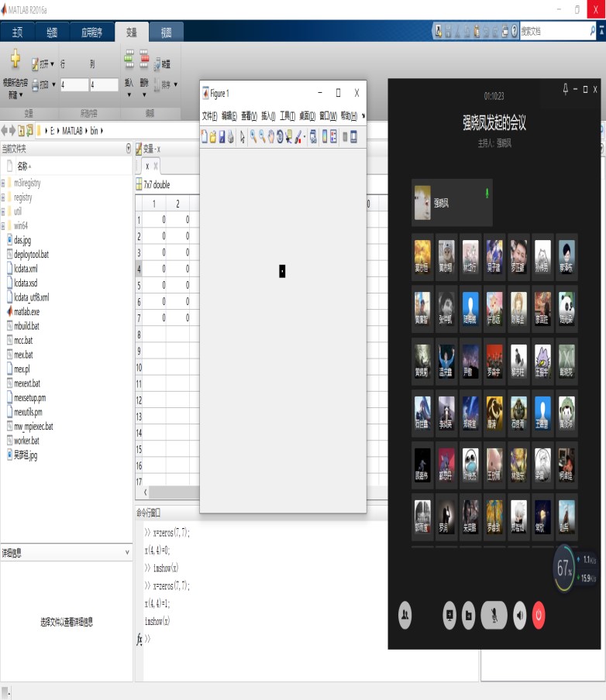Click the Pan hand tool in Figure 1
Viewport: 606px width, 700px height.
(x=271, y=137)
